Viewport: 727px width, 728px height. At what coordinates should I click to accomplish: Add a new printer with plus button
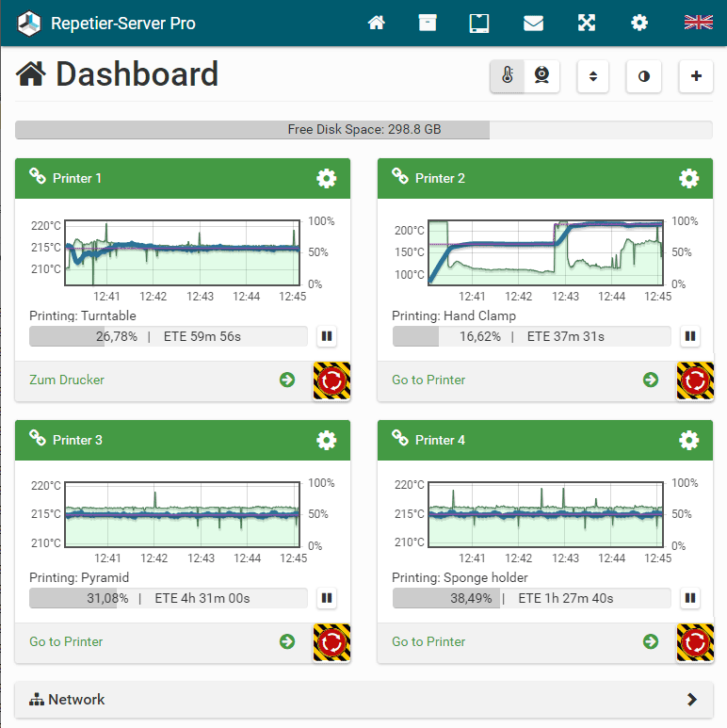696,76
